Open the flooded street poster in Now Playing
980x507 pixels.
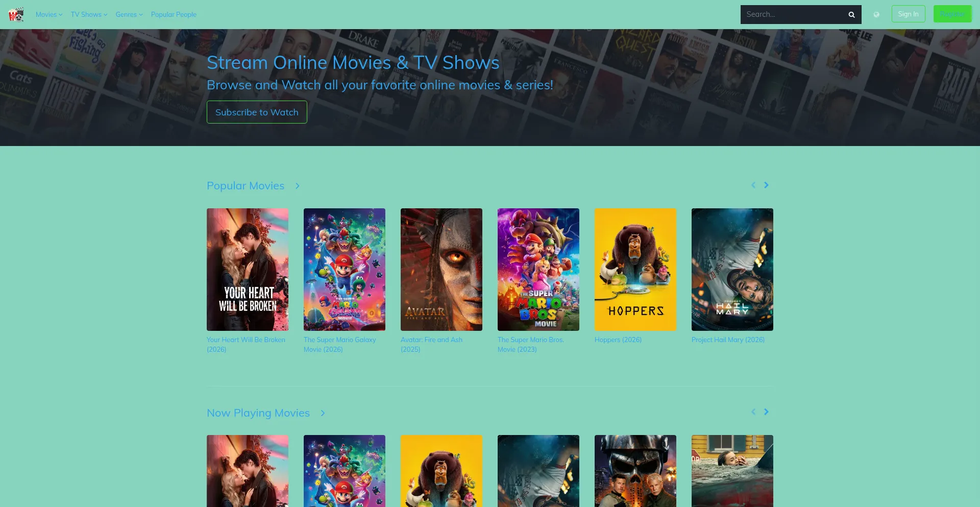(x=732, y=471)
